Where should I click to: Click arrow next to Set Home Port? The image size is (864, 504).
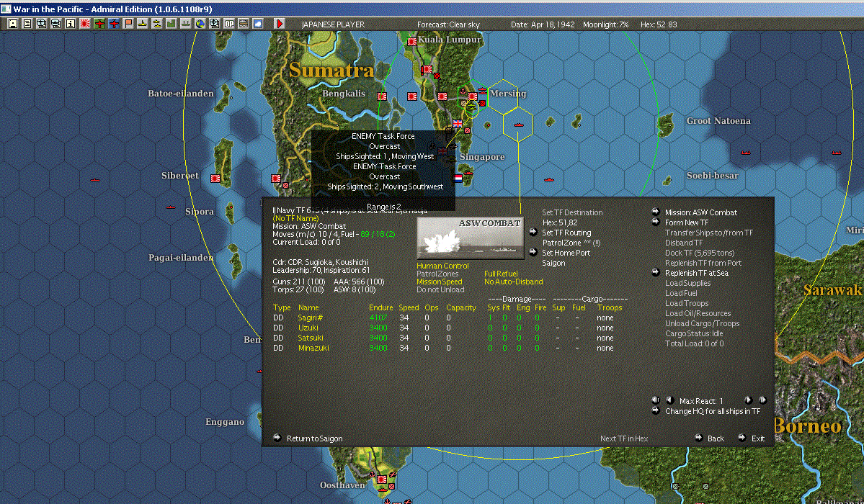533,252
